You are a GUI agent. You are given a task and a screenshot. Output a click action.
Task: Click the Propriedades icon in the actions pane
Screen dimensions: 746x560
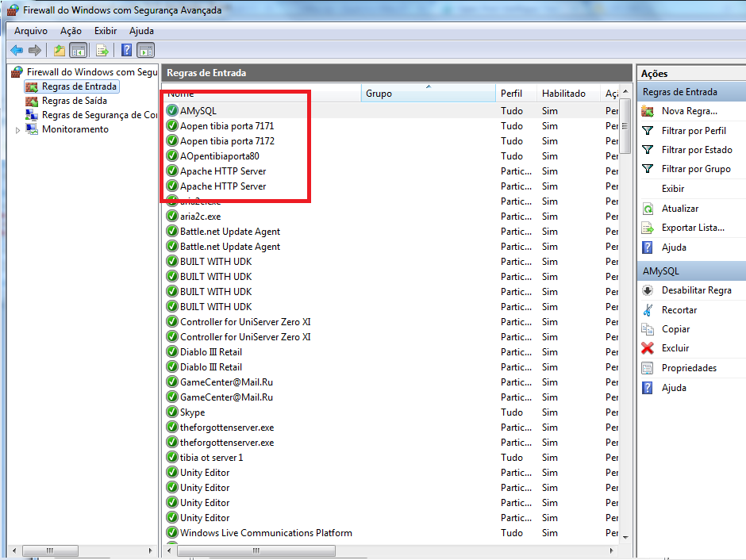point(648,368)
